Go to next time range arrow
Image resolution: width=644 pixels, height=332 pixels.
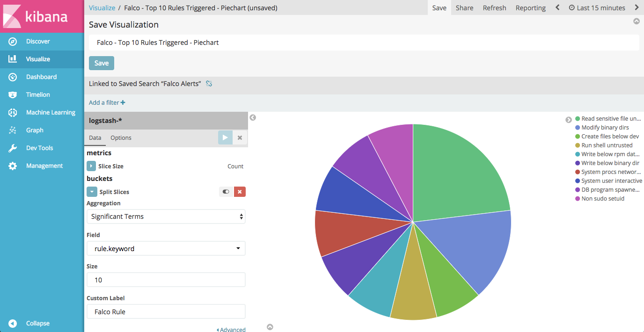click(637, 7)
